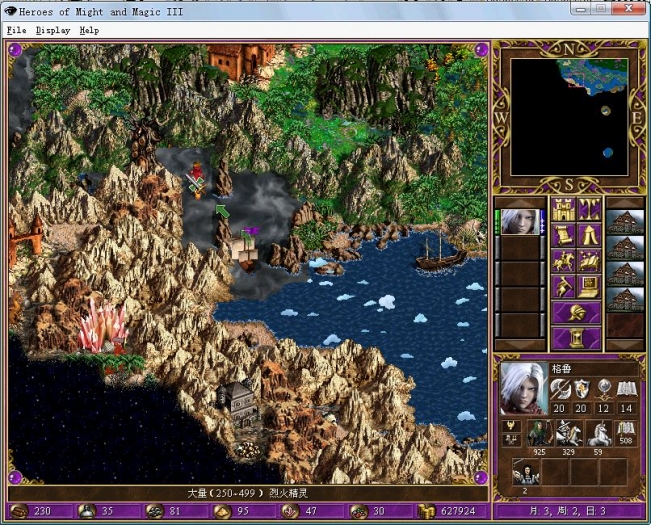Click the status bar text 烈火精灵
Image resolution: width=651 pixels, height=525 pixels.
click(289, 493)
